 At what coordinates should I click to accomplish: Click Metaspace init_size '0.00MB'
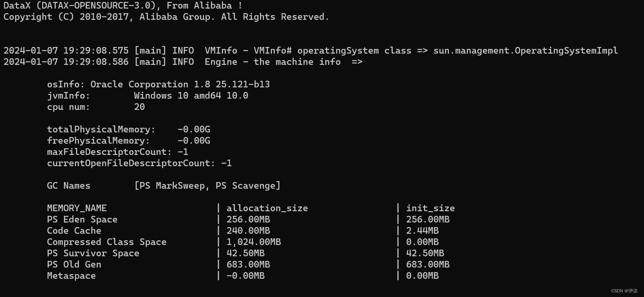click(x=422, y=276)
